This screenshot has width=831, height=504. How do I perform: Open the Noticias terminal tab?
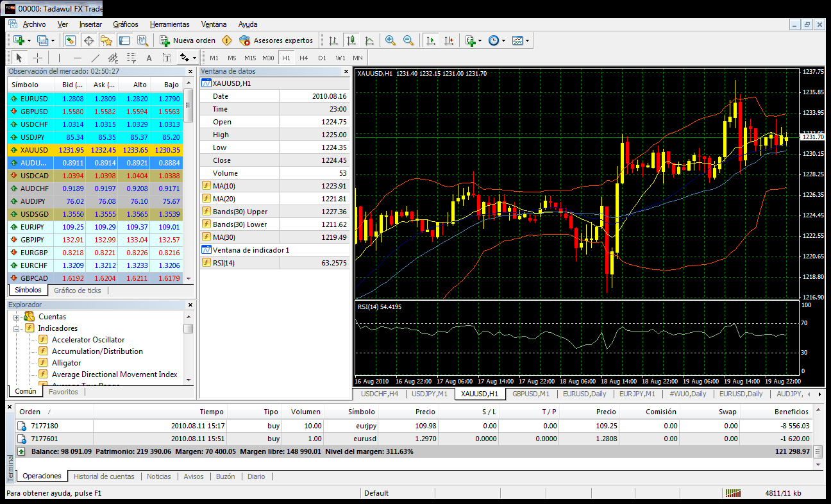[x=159, y=476]
